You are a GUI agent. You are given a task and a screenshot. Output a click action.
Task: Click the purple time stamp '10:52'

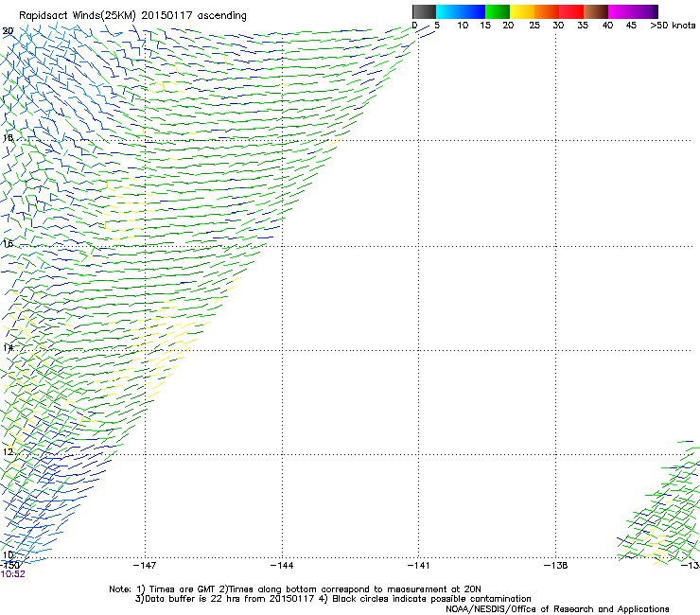[x=13, y=574]
